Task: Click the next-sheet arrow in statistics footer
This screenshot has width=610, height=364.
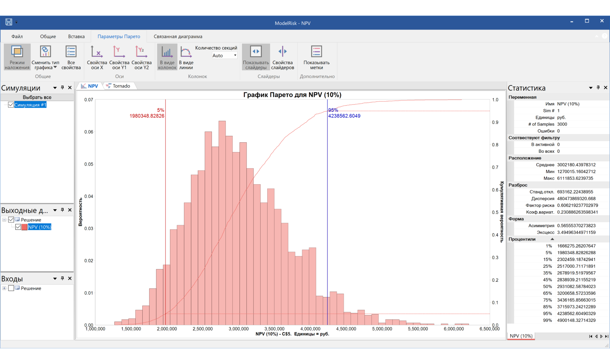Action: tap(601, 336)
